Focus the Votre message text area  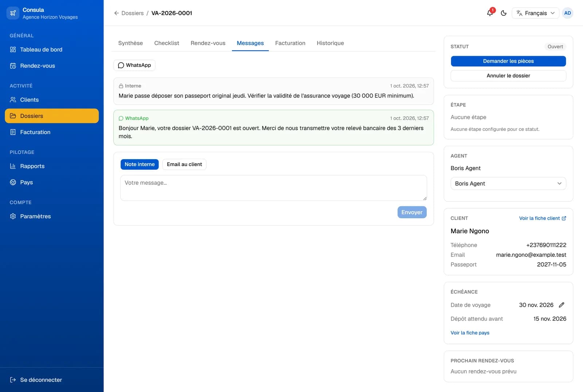274,188
